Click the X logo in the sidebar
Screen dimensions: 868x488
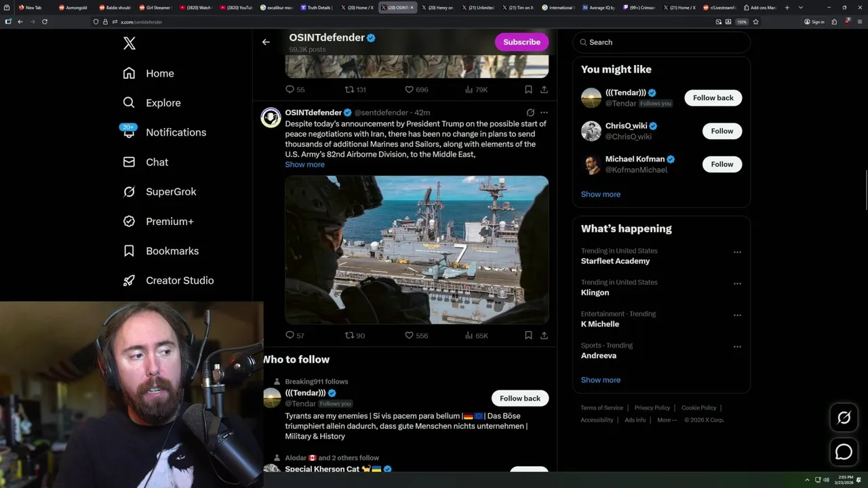click(130, 43)
